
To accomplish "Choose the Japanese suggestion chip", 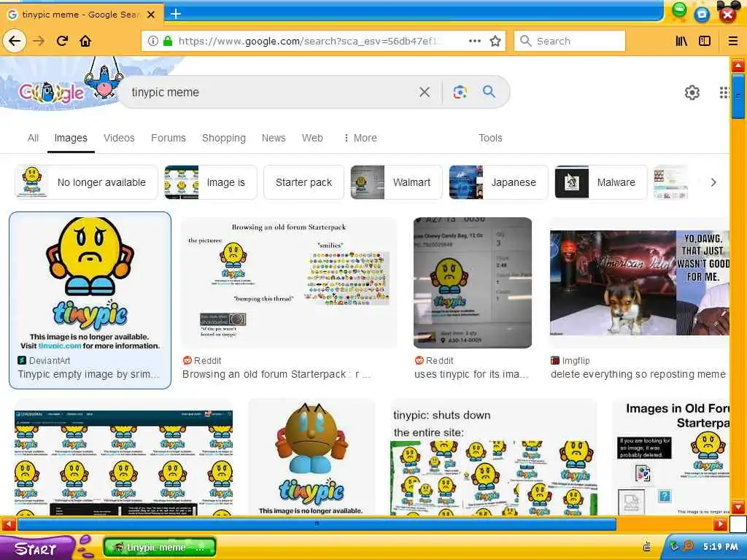I will tap(498, 182).
